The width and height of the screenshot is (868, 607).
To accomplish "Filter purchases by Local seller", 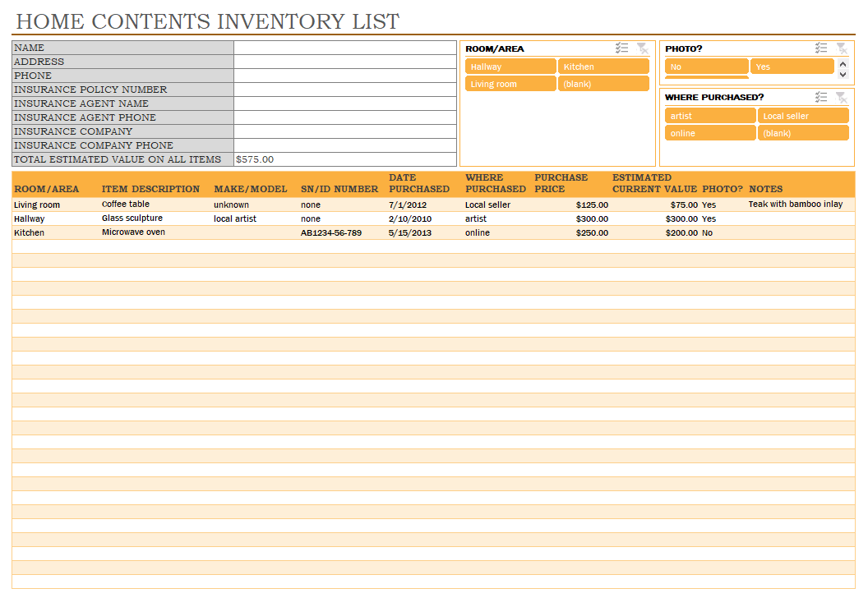I will coord(802,116).
